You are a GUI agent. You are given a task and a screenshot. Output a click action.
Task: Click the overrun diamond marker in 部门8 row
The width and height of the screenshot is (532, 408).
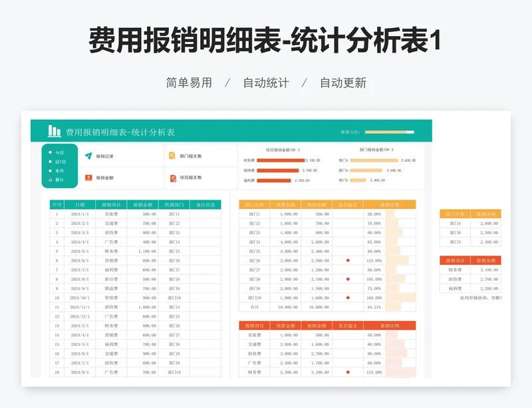348,280
